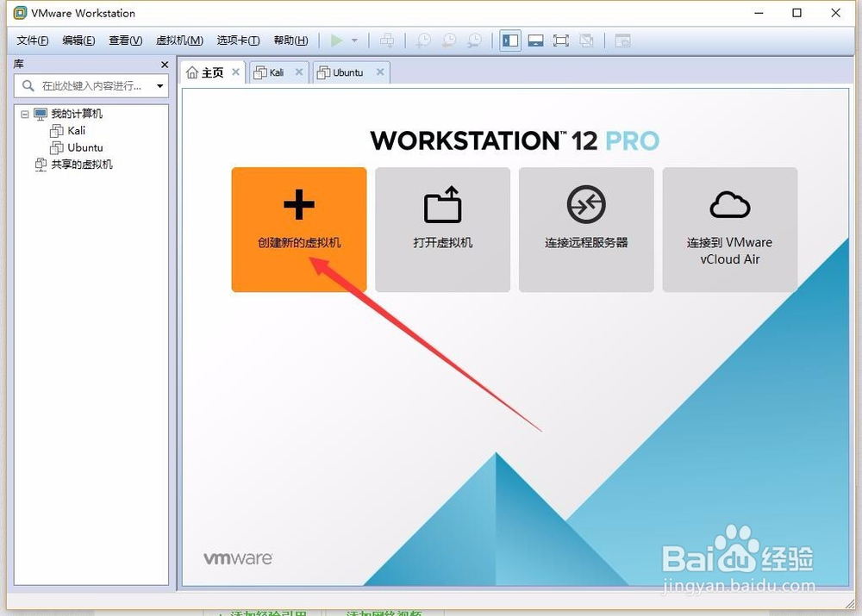Click the library search input field

tap(91, 86)
